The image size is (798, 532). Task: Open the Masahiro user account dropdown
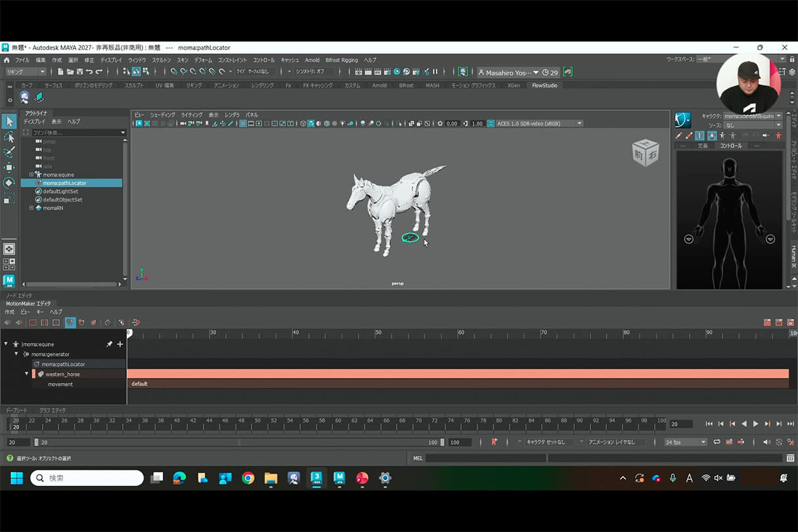[x=508, y=72]
